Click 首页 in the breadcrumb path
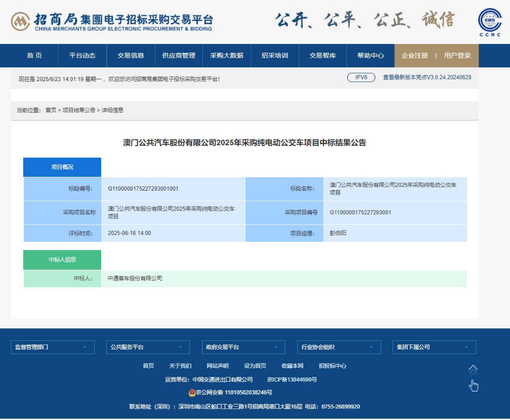Viewport: 510px width, 420px height. point(51,110)
